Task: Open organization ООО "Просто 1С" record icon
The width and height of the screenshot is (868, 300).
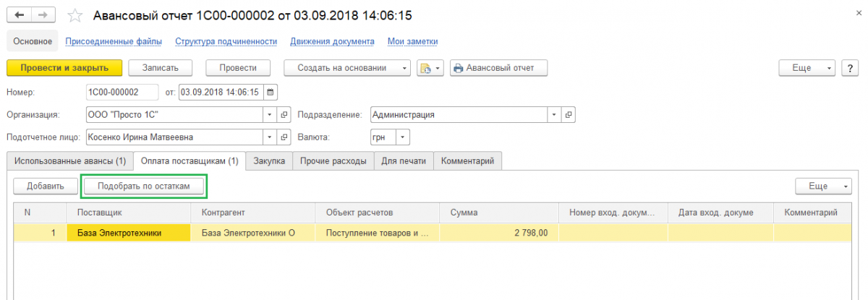Action: pyautogui.click(x=284, y=114)
